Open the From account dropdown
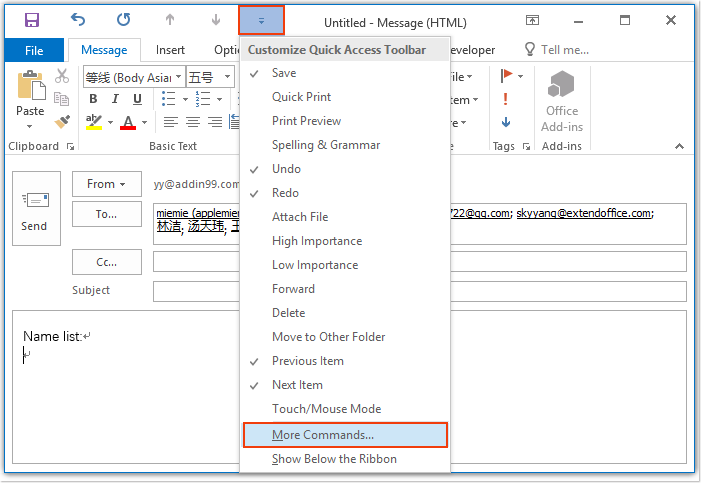 106,184
